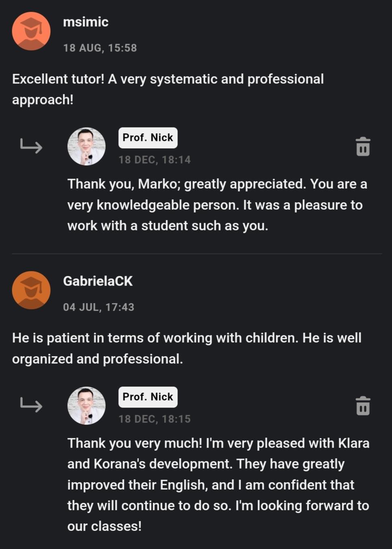Click the 18 DEC, 18:15 reply timestamp
392x549 pixels.
(154, 419)
